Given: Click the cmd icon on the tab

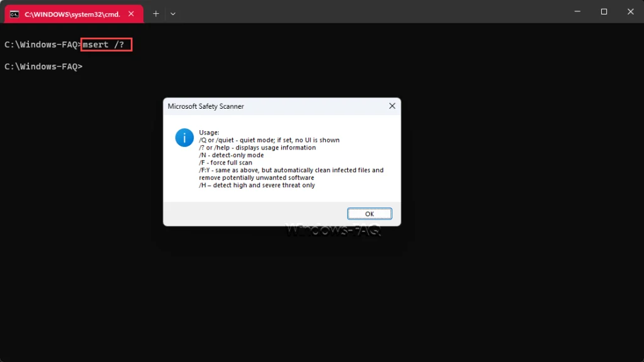Looking at the screenshot, I should click(14, 14).
